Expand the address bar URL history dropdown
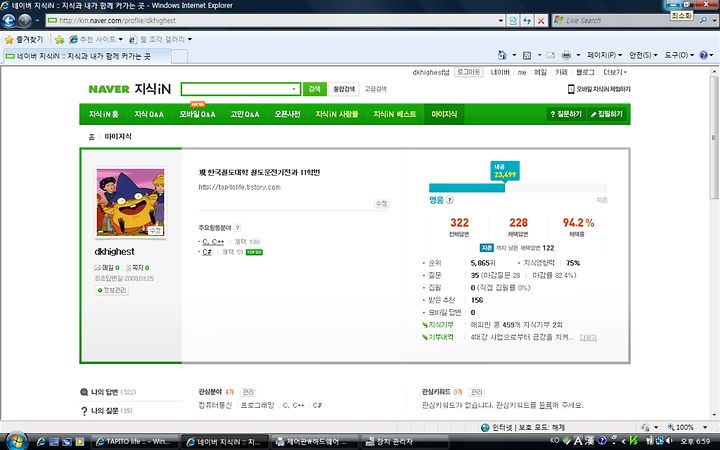 coord(501,21)
